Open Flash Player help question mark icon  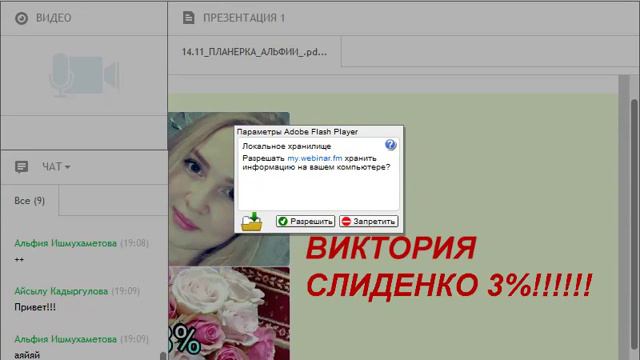click(390, 145)
